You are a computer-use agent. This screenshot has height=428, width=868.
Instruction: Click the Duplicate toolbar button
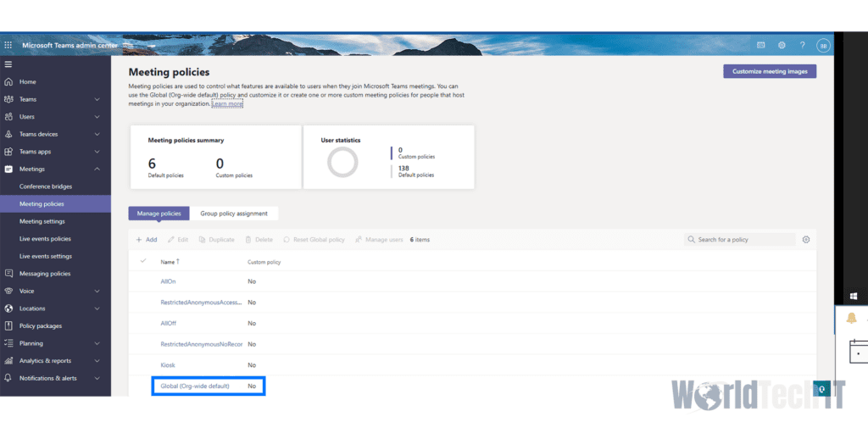click(216, 240)
